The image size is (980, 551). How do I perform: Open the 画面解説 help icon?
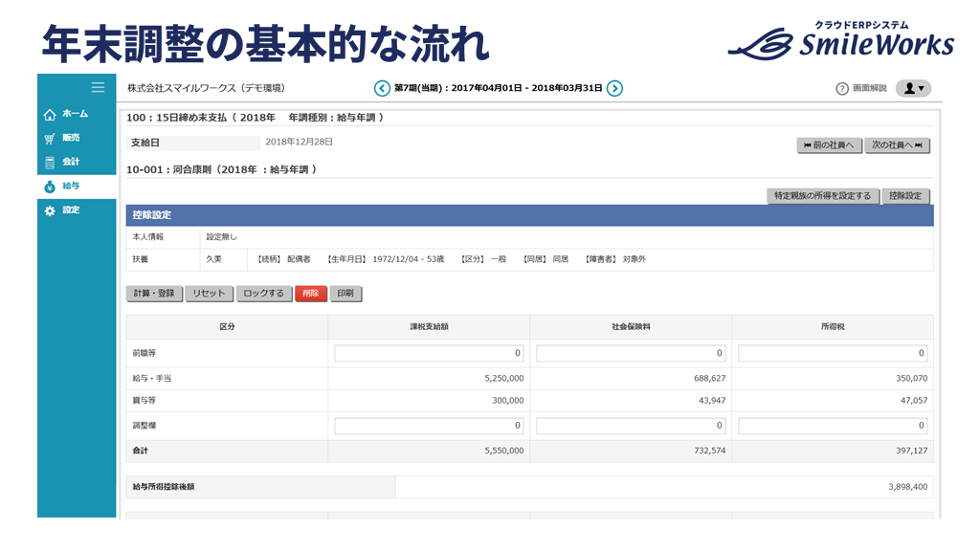click(x=842, y=88)
